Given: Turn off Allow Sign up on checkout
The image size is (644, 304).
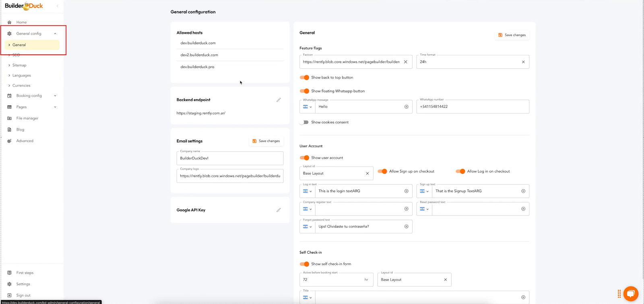Looking at the screenshot, I should click(382, 171).
